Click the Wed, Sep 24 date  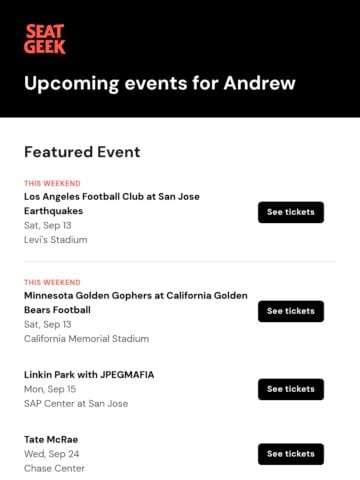52,454
